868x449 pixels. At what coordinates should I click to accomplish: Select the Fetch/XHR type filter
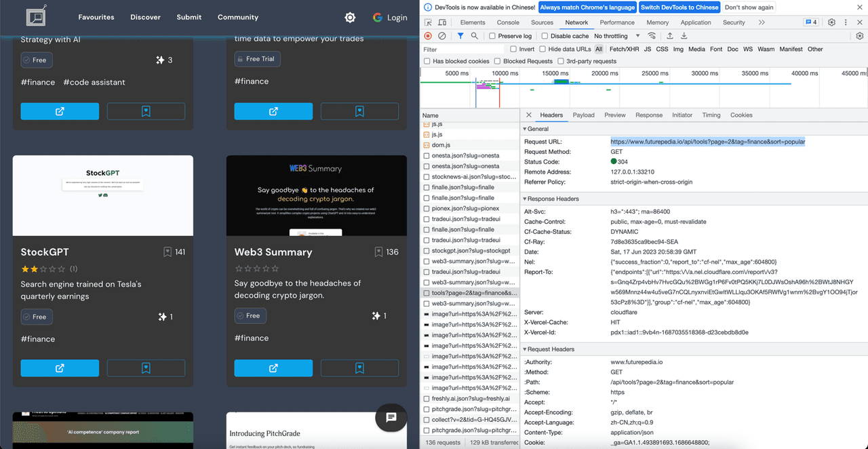point(624,50)
